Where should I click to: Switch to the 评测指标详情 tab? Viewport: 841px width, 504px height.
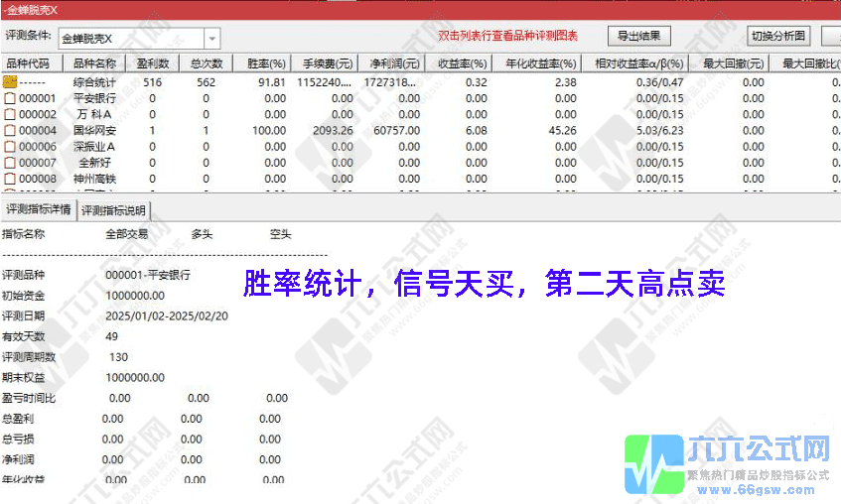(38, 209)
